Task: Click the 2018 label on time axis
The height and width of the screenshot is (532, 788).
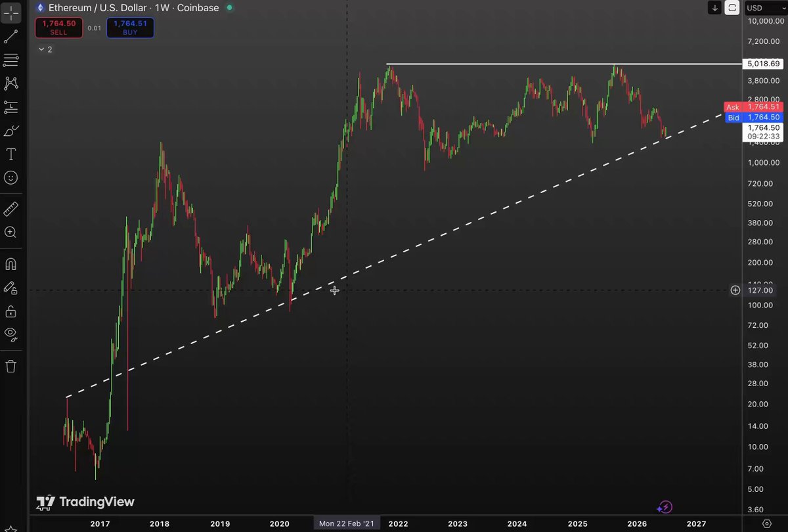Action: coord(160,523)
